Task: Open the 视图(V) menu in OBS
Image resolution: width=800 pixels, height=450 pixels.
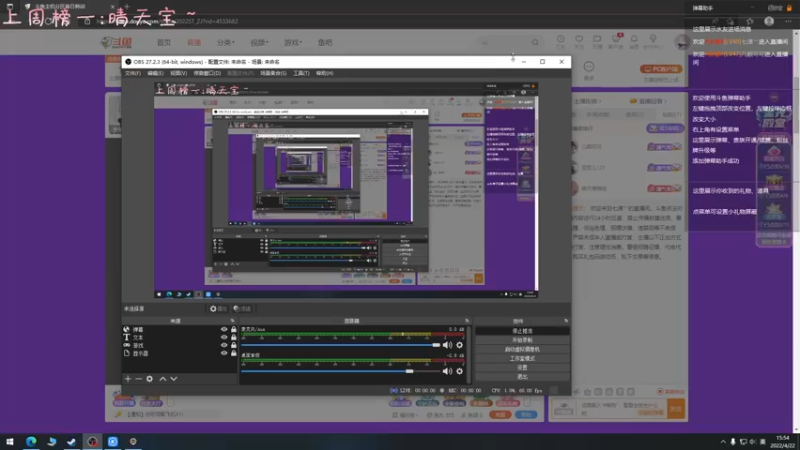Action: click(x=178, y=73)
